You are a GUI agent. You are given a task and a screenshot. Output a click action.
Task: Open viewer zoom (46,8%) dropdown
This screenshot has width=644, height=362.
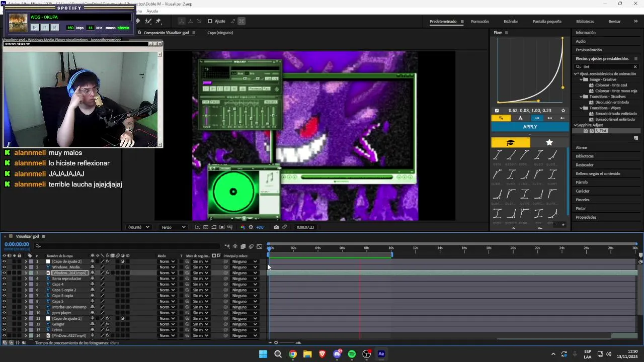tap(139, 227)
